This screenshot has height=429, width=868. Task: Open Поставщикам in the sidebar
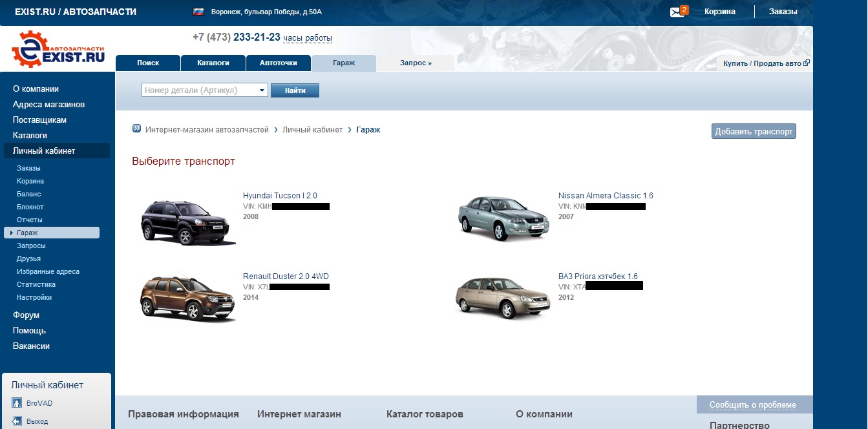(39, 120)
